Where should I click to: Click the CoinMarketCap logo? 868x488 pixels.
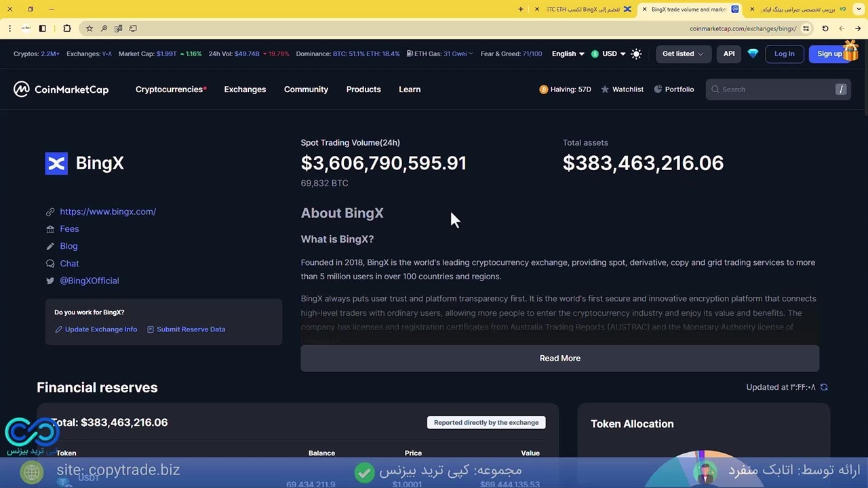coord(61,89)
